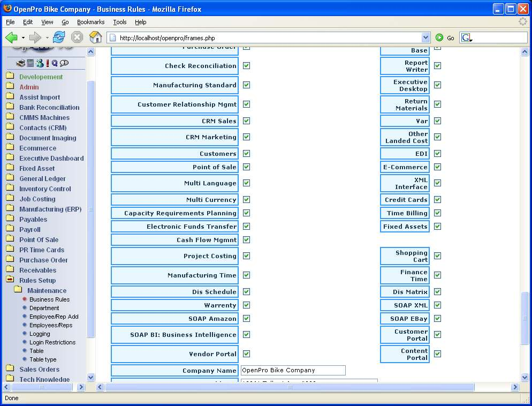532x406 pixels.
Task: Open the Google search engine selector dropdown
Action: tap(466, 37)
